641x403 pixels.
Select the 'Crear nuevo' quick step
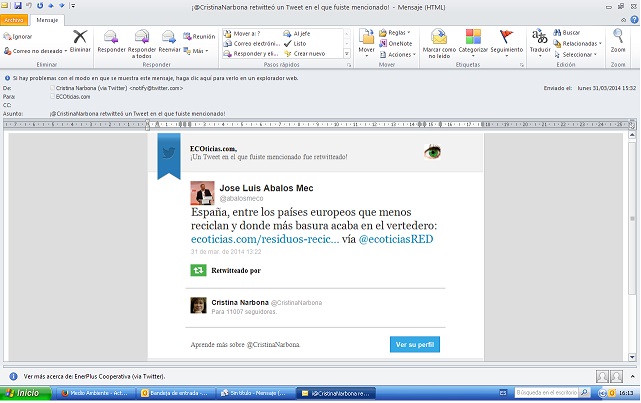(305, 54)
